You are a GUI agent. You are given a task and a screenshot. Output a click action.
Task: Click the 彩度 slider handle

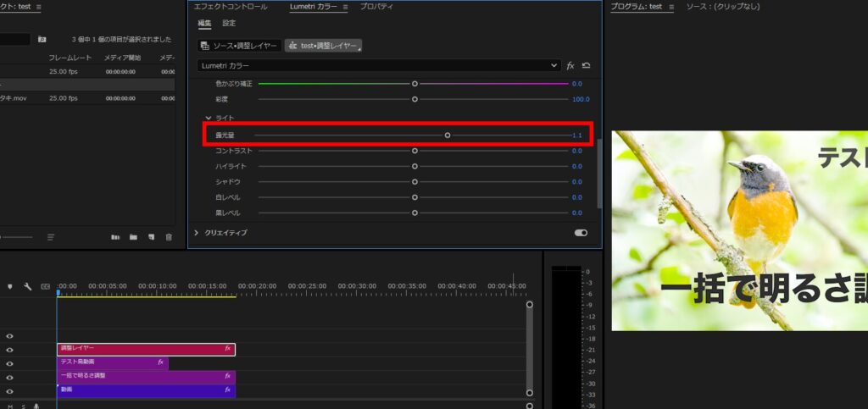point(415,99)
